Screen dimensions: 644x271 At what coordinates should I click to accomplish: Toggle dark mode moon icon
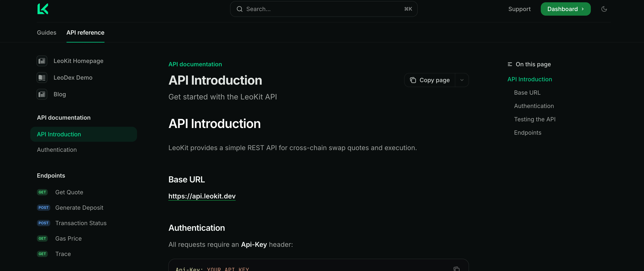(604, 9)
